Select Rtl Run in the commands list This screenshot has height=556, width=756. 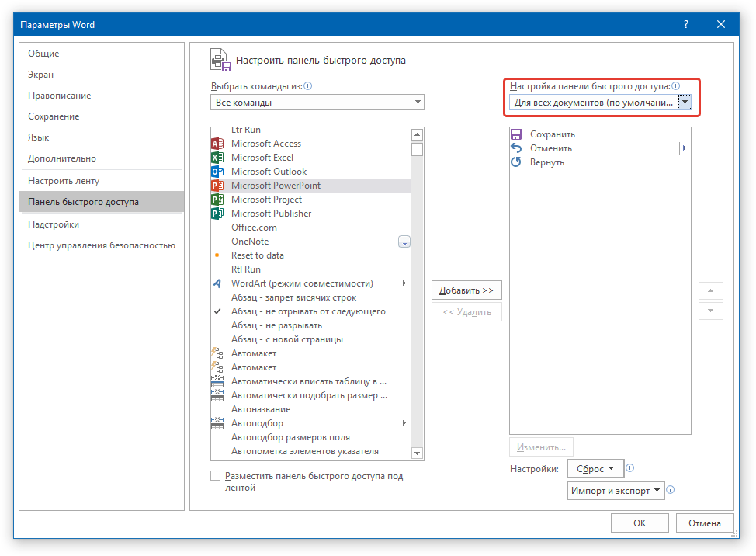click(310, 269)
